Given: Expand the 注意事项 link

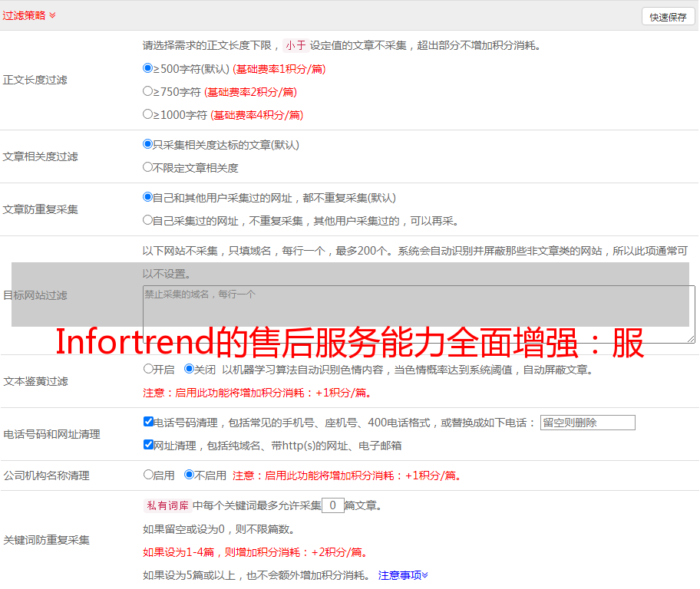Looking at the screenshot, I should 403,575.
